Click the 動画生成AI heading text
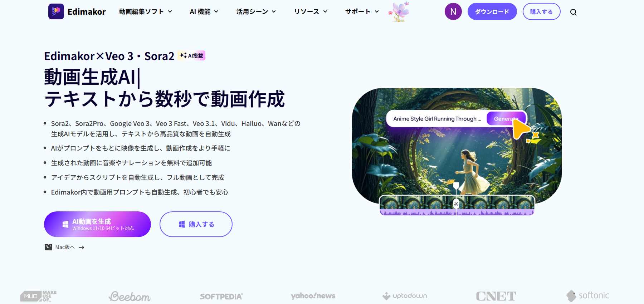 [90, 77]
